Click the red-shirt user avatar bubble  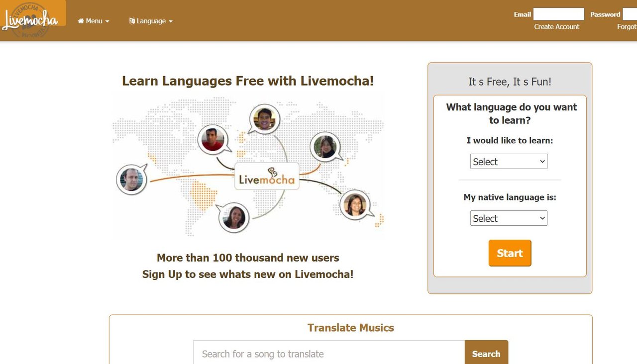pos(213,140)
